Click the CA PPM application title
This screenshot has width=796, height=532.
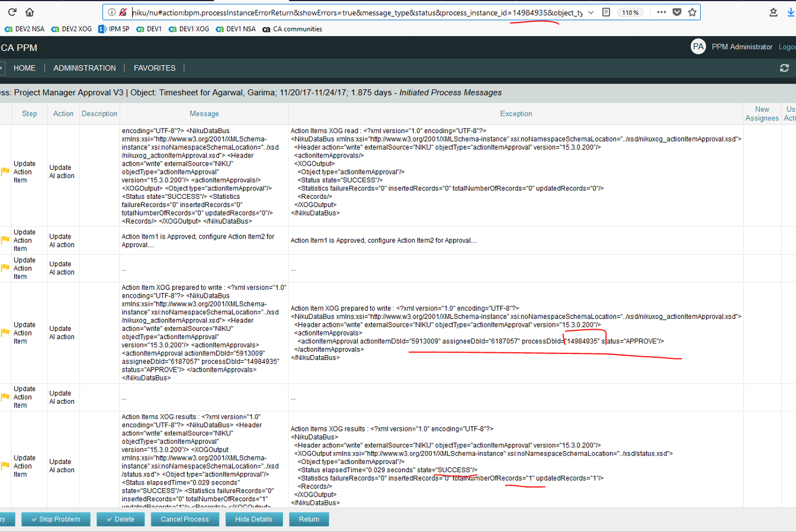(x=19, y=47)
